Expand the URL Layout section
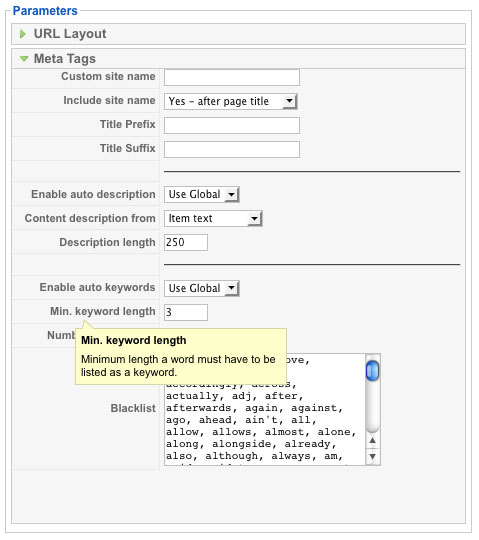 pyautogui.click(x=238, y=34)
